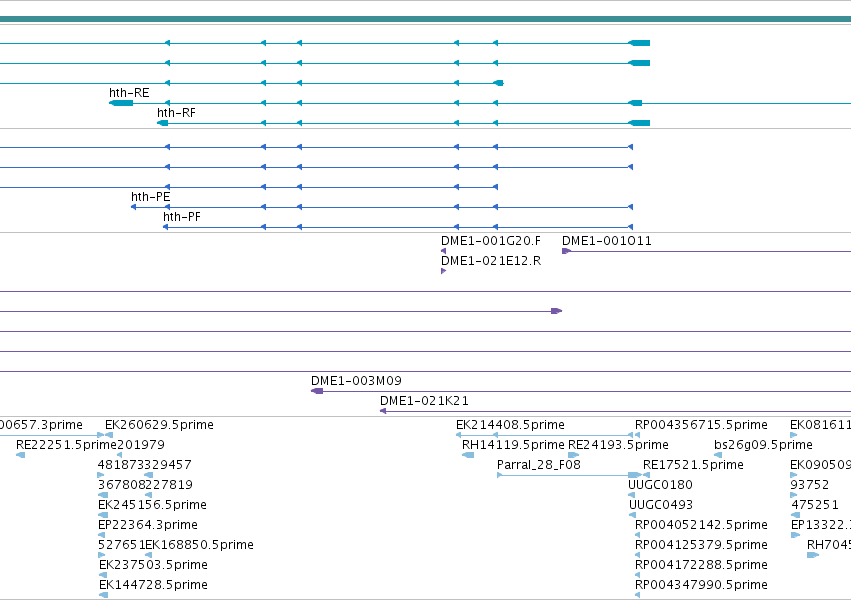This screenshot has height=600, width=851.
Task: Select the EK260629.5prime EST label
Action: click(x=159, y=425)
